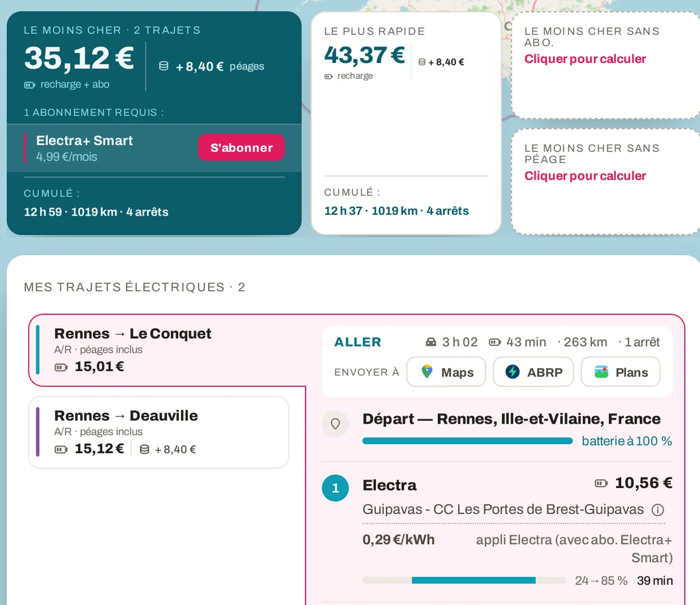Click the battery icon beside 10,56 €
This screenshot has height=605, width=700.
(601, 483)
